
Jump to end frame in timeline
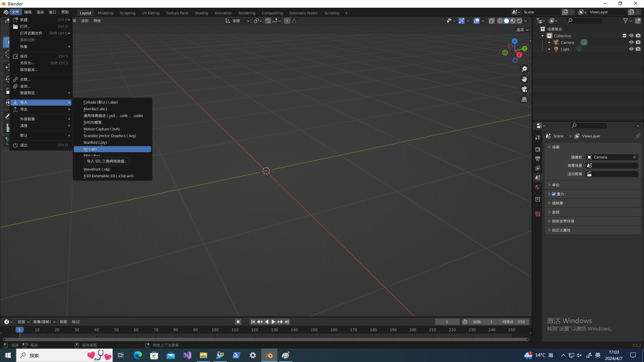coord(287,322)
